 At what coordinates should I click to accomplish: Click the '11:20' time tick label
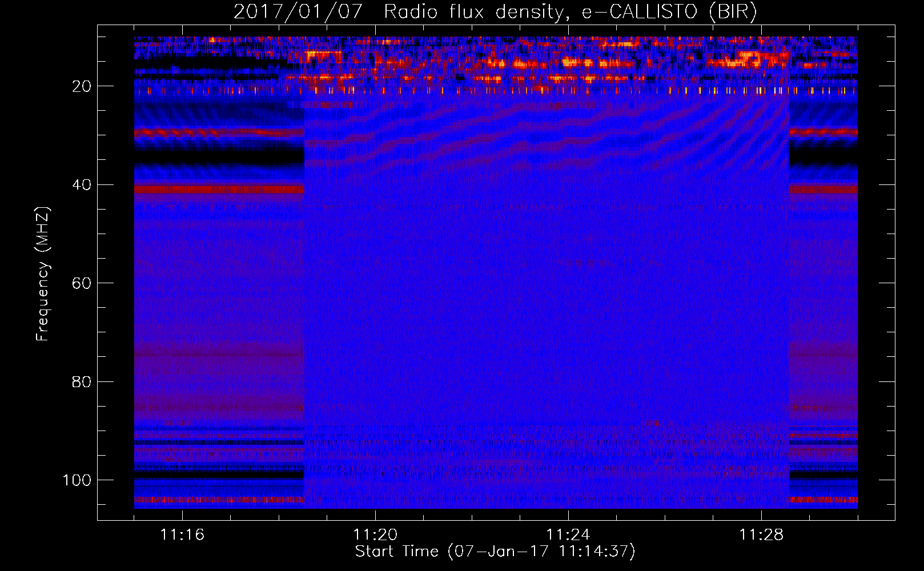[375, 535]
